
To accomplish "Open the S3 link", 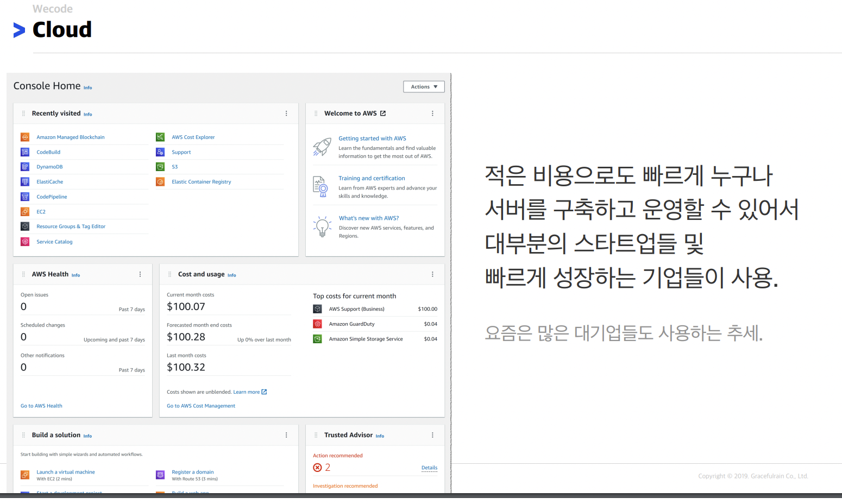I will (x=175, y=167).
